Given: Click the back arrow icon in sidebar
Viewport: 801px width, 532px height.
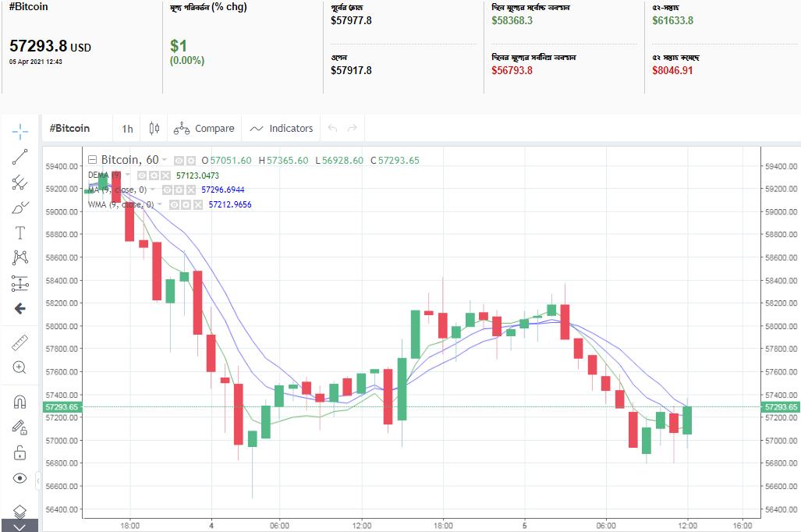Looking at the screenshot, I should point(20,309).
